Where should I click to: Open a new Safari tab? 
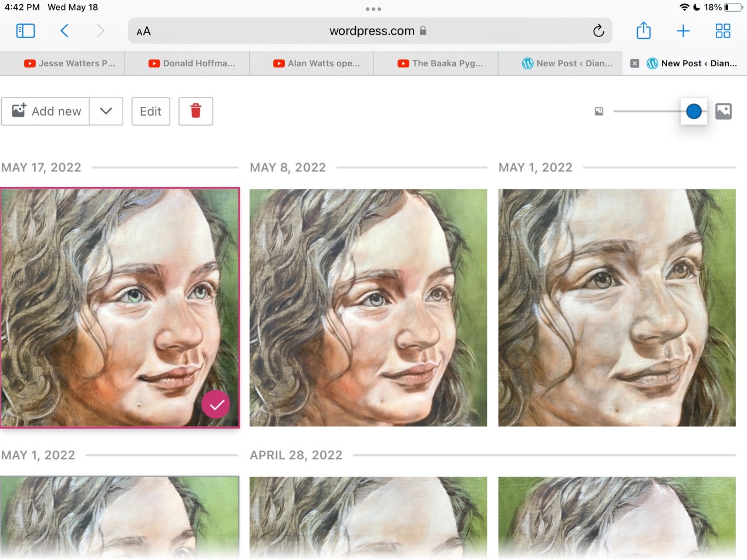pyautogui.click(x=683, y=31)
